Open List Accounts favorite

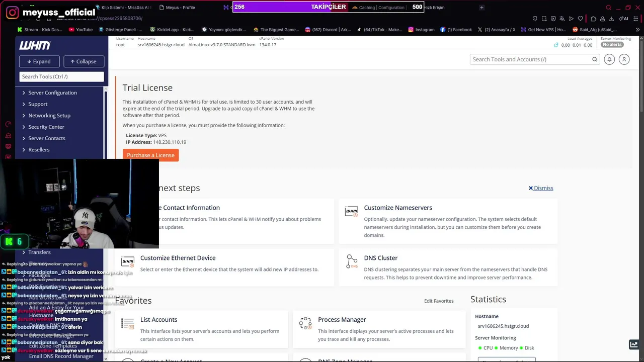click(x=158, y=320)
